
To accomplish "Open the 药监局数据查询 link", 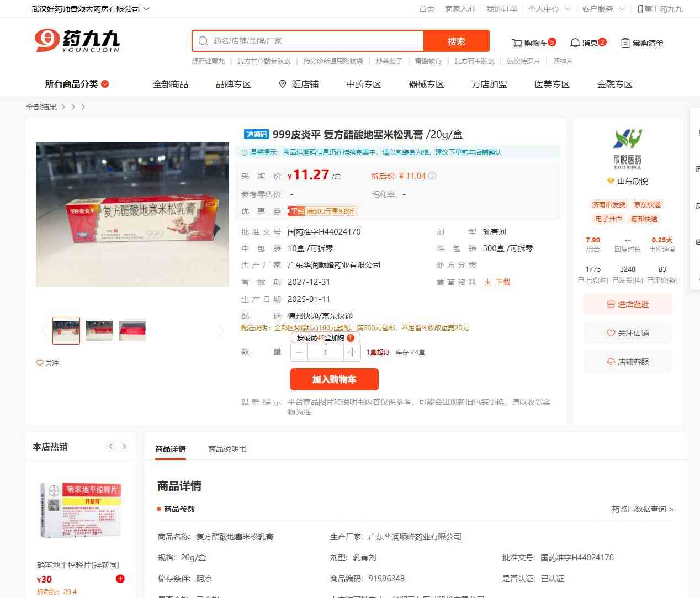I will pyautogui.click(x=643, y=509).
